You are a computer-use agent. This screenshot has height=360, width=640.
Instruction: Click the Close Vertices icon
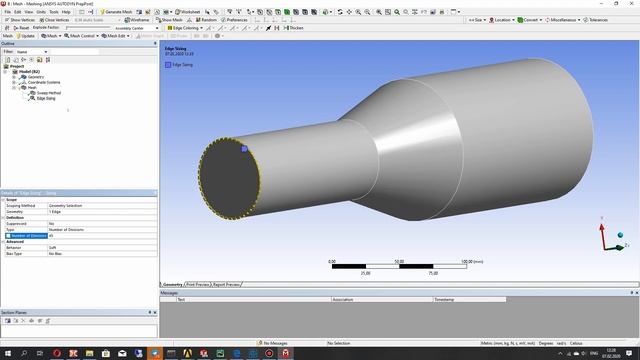tap(42, 20)
